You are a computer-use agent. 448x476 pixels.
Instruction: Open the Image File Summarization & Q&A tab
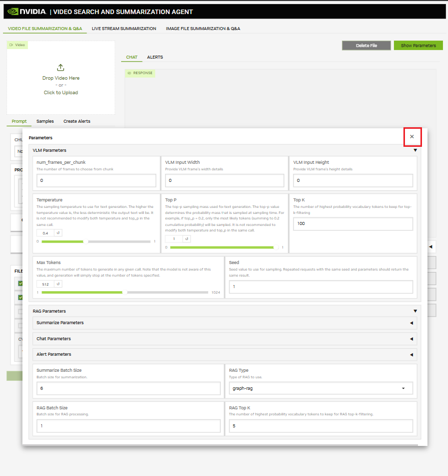pyautogui.click(x=203, y=29)
